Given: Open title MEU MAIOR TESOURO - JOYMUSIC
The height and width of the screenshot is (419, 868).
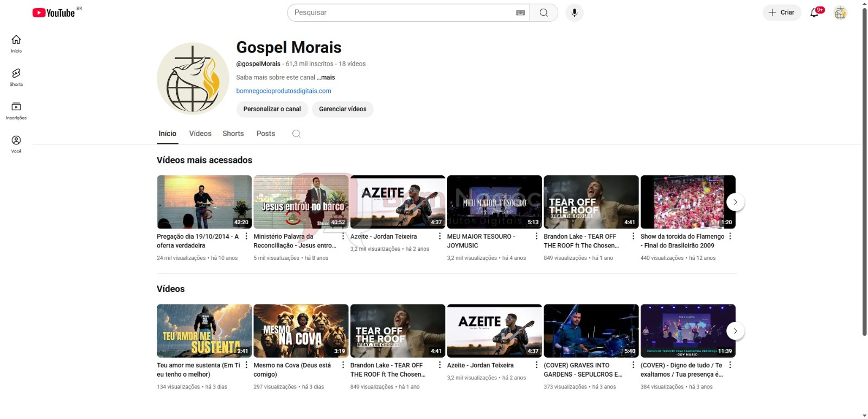Looking at the screenshot, I should tap(481, 241).
